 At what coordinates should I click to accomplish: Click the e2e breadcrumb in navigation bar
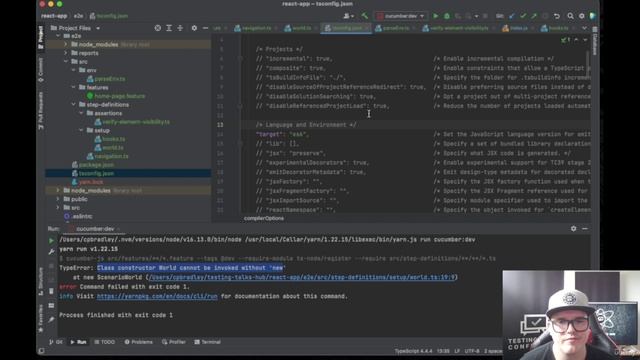pyautogui.click(x=78, y=16)
